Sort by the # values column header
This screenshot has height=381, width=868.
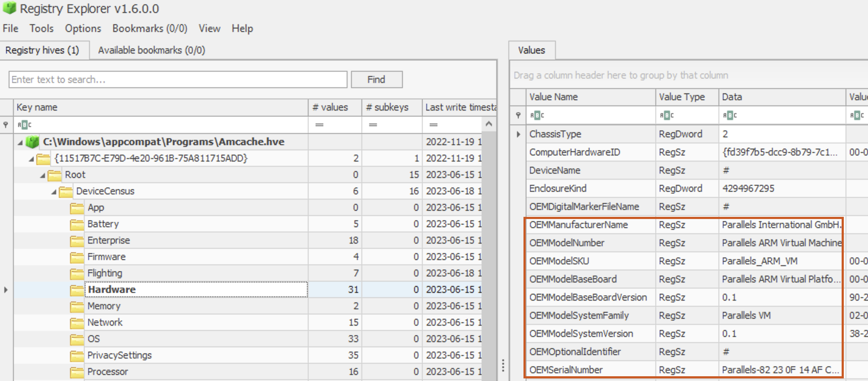tap(335, 108)
